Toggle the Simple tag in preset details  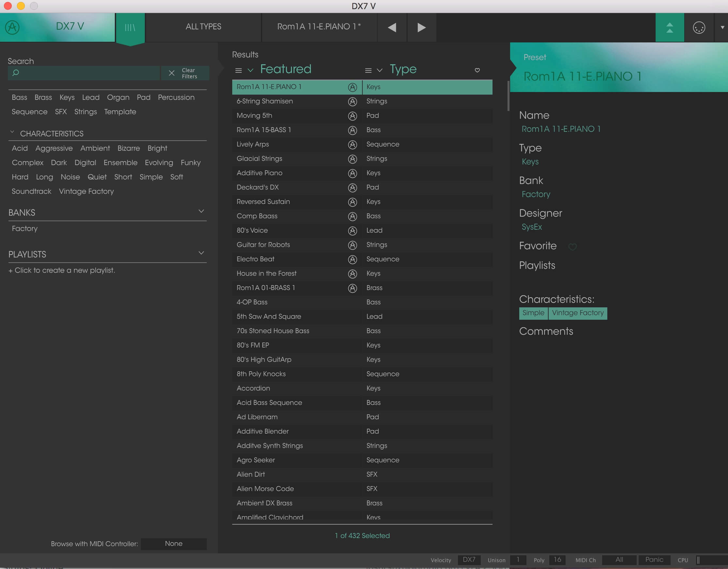tap(533, 313)
